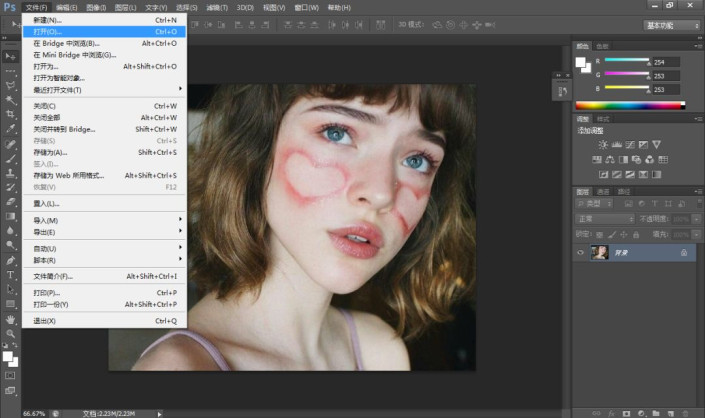The height and width of the screenshot is (418, 705).
Task: Toggle type layer filter
Action: [655, 204]
